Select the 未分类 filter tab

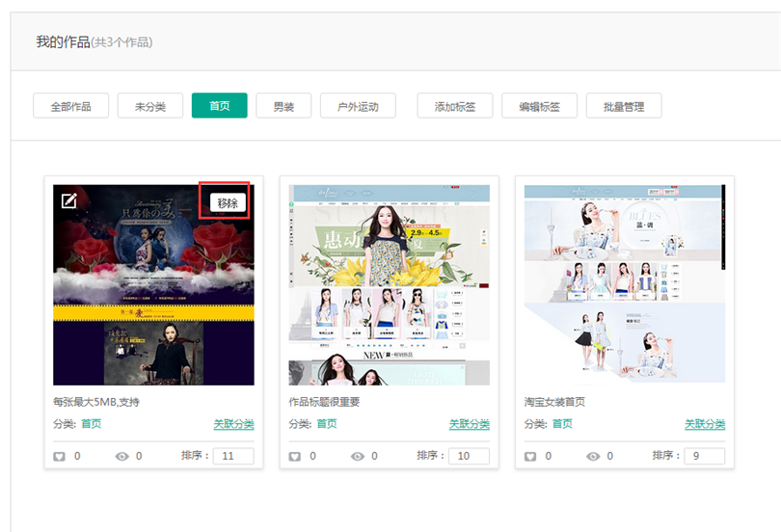coord(150,106)
